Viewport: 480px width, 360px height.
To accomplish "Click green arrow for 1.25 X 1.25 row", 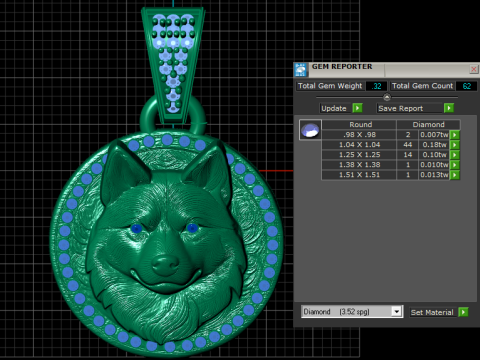I will (455, 155).
